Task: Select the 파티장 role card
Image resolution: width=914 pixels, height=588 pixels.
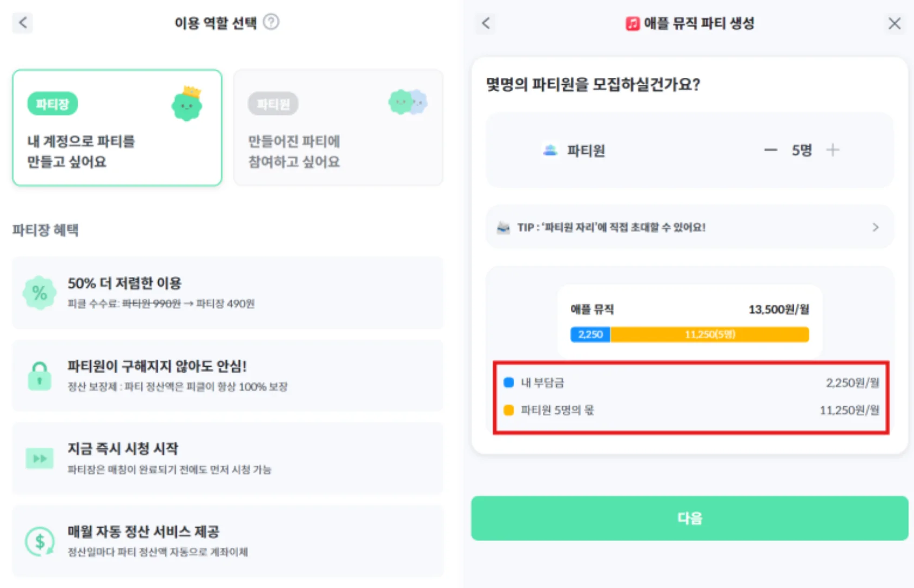Action: [117, 128]
